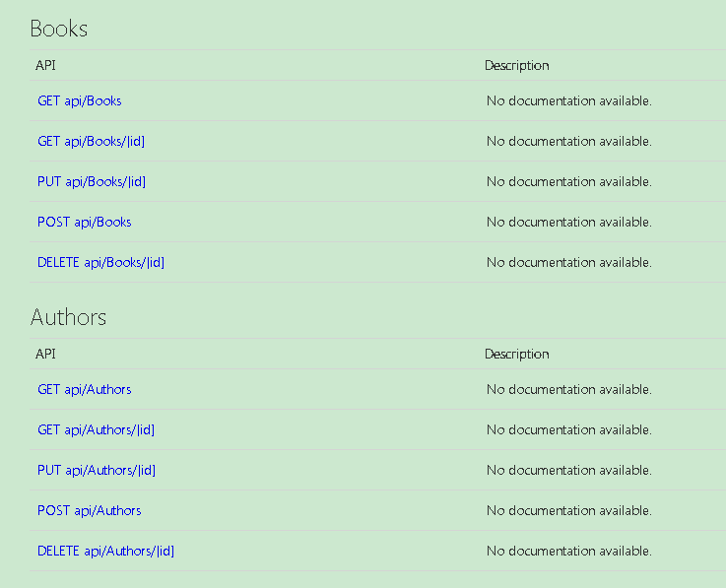Open PUT api/Books/{id} documentation
Screen dimensions: 726x588
[x=92, y=181]
